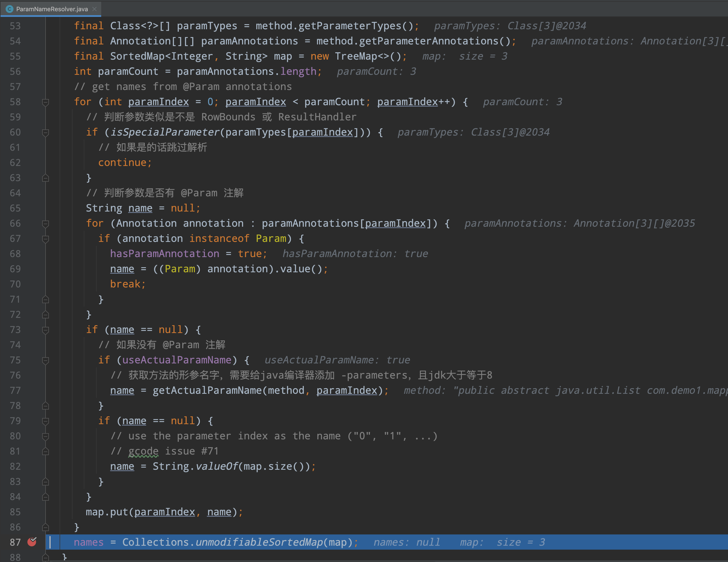Set a breakpoint in the gutter at line 70
Screen dimensions: 728x562
coord(32,284)
